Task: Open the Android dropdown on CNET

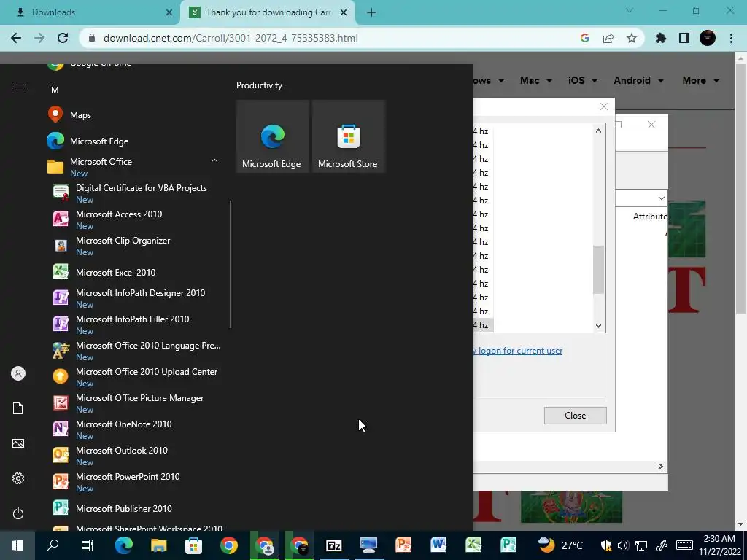Action: [638, 80]
